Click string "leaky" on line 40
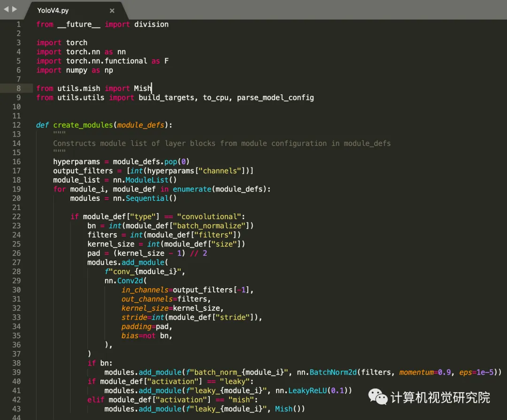 tap(235, 381)
